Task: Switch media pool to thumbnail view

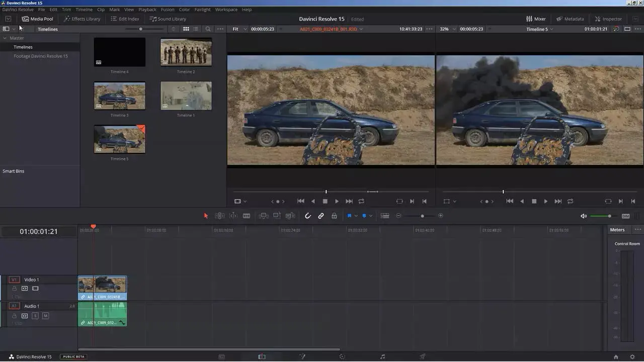Action: (x=186, y=29)
